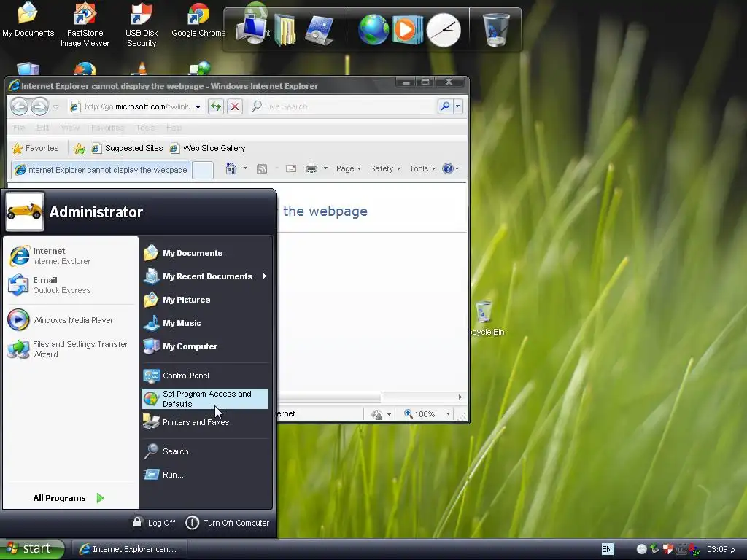Click Google Chrome desktop icon

pos(198,20)
